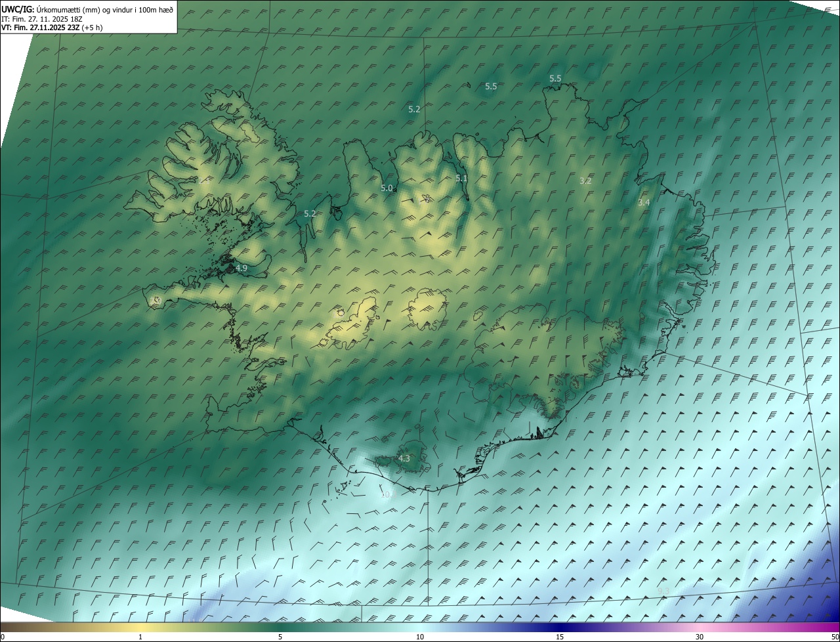
Task: Click the 4.9 value on the map
Action: tap(241, 268)
